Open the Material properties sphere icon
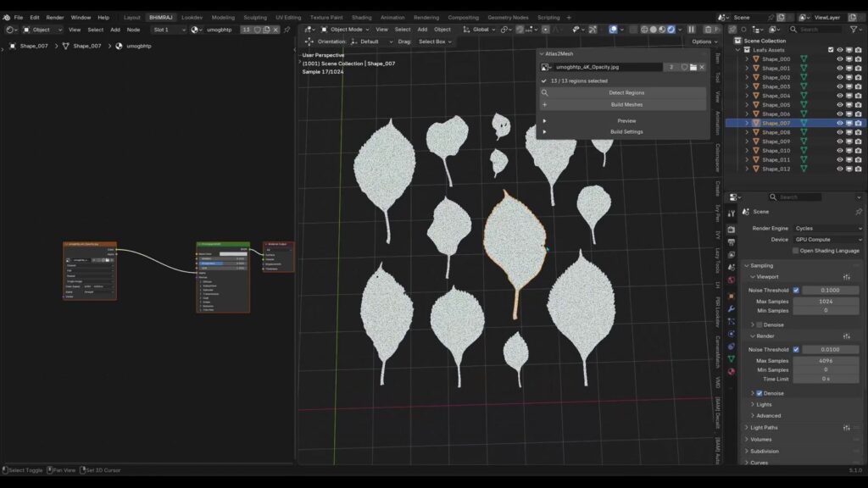 pos(732,372)
